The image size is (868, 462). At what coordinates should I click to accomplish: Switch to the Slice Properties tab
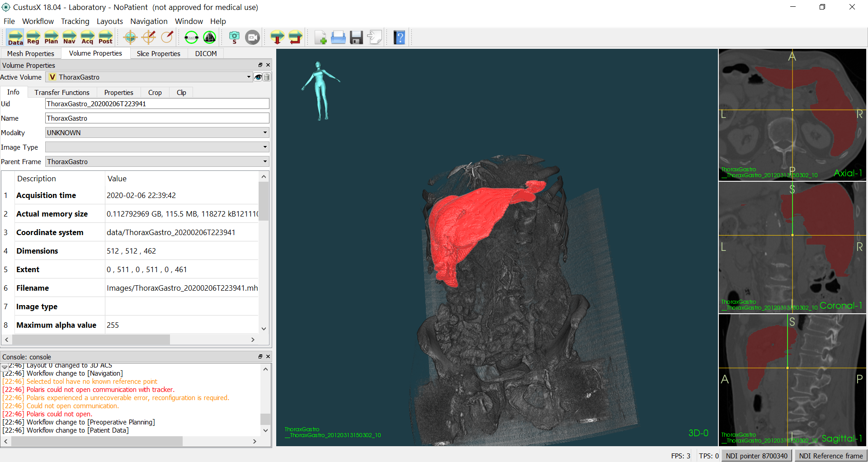click(159, 54)
